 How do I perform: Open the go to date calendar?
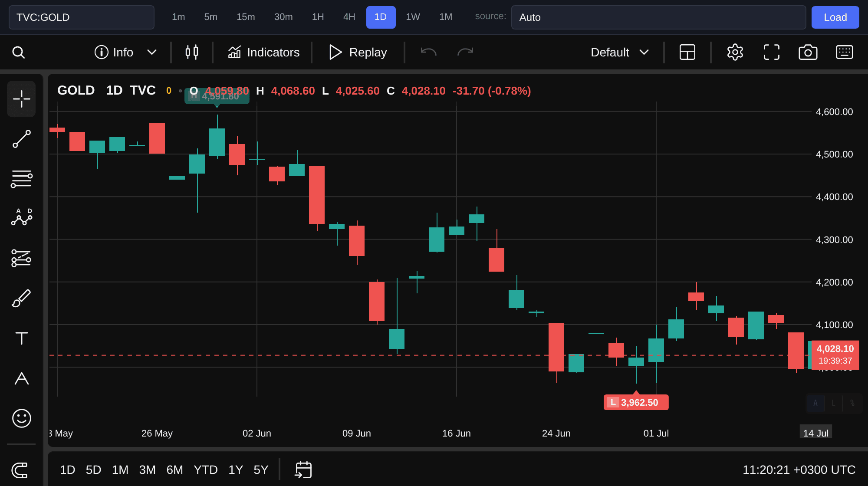pos(303,470)
